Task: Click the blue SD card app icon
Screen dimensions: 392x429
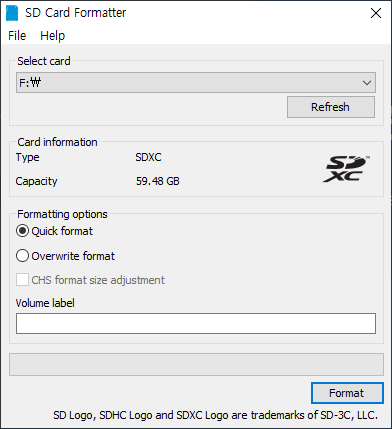Action: tap(12, 13)
